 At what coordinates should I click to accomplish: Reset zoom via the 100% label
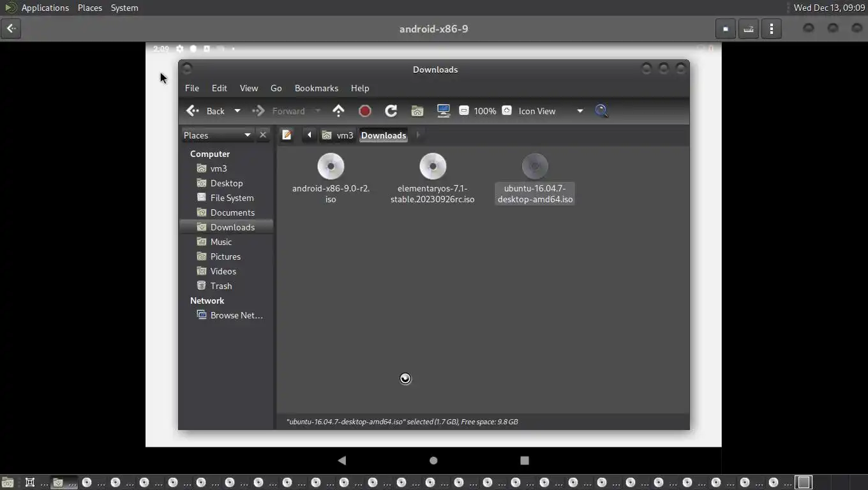pyautogui.click(x=485, y=111)
